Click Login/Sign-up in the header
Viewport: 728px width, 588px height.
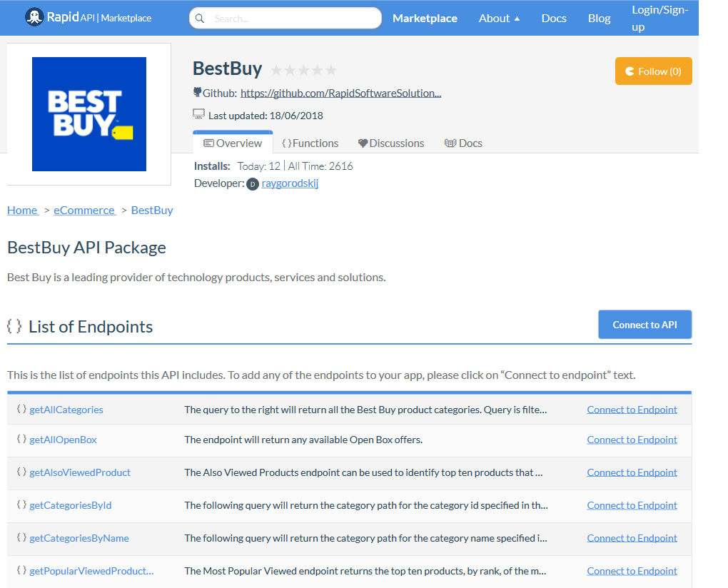[x=659, y=18]
